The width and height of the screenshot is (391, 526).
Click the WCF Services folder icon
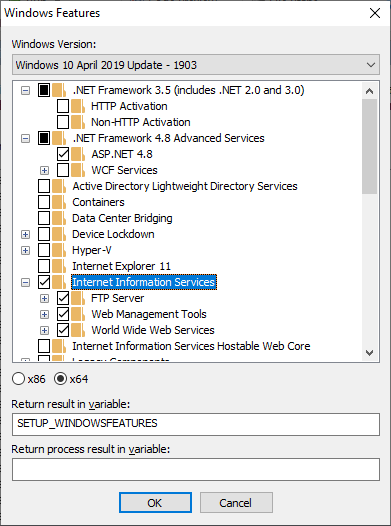tap(78, 170)
